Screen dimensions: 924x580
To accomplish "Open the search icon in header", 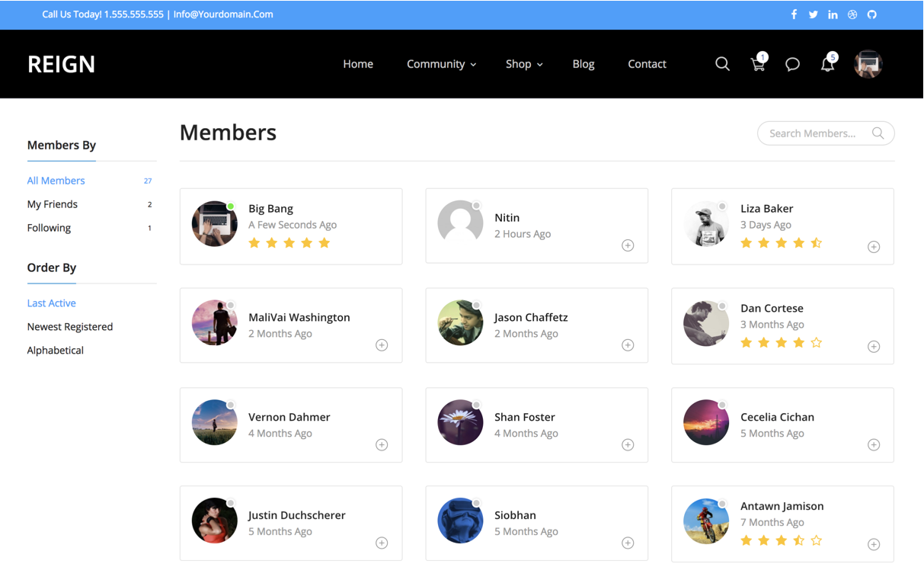I will (x=722, y=64).
